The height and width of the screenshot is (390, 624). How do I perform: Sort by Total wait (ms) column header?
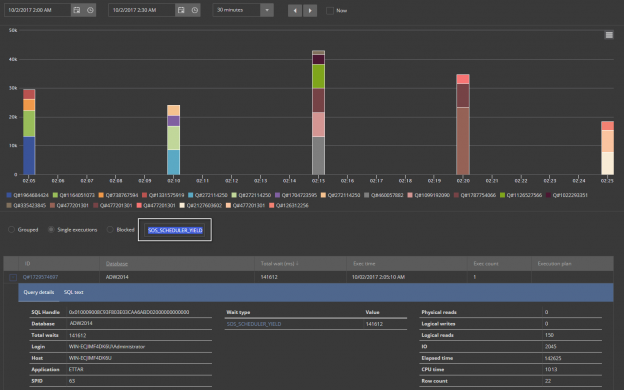(x=280, y=263)
